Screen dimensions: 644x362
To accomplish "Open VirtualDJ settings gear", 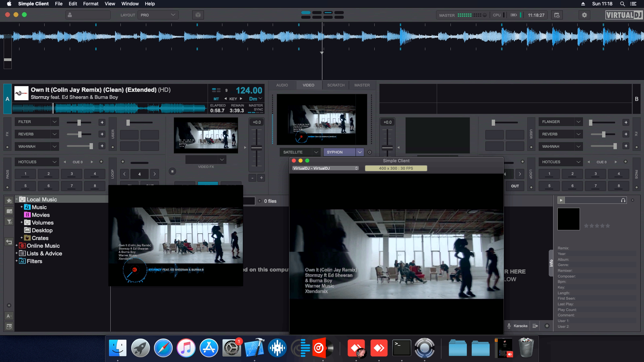I will pos(584,15).
